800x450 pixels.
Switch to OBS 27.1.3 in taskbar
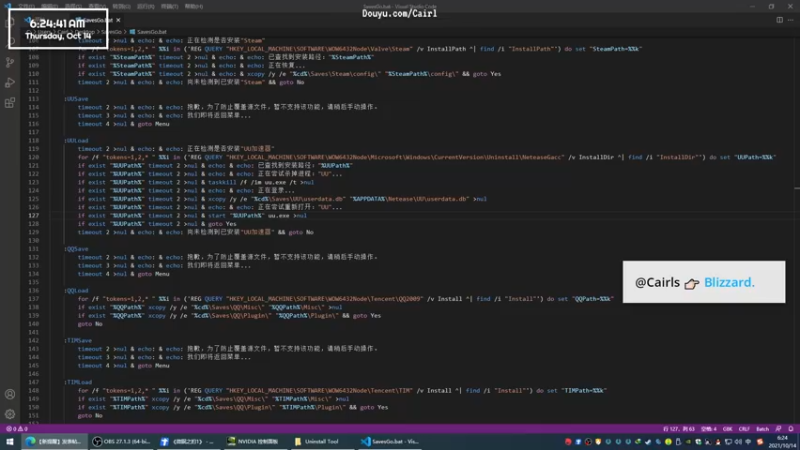[121, 442]
